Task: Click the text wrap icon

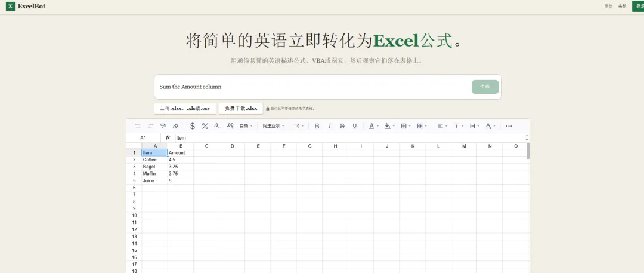Action: tap(472, 126)
